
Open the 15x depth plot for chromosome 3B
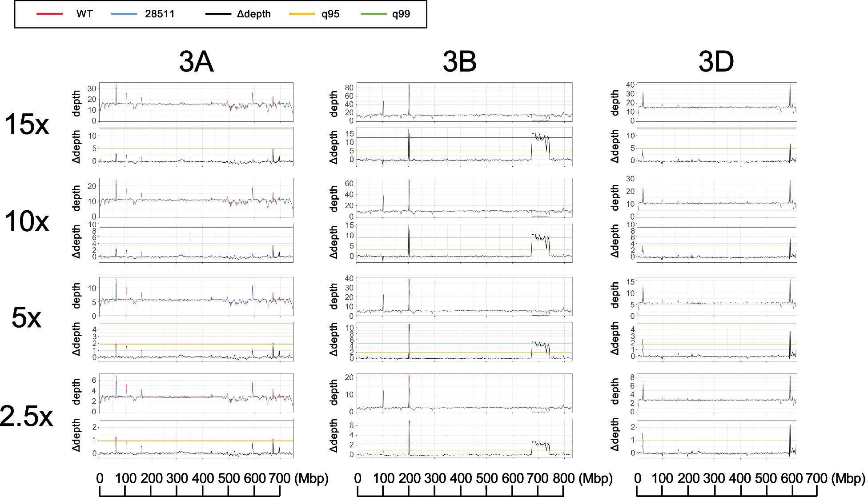pyautogui.click(x=464, y=102)
